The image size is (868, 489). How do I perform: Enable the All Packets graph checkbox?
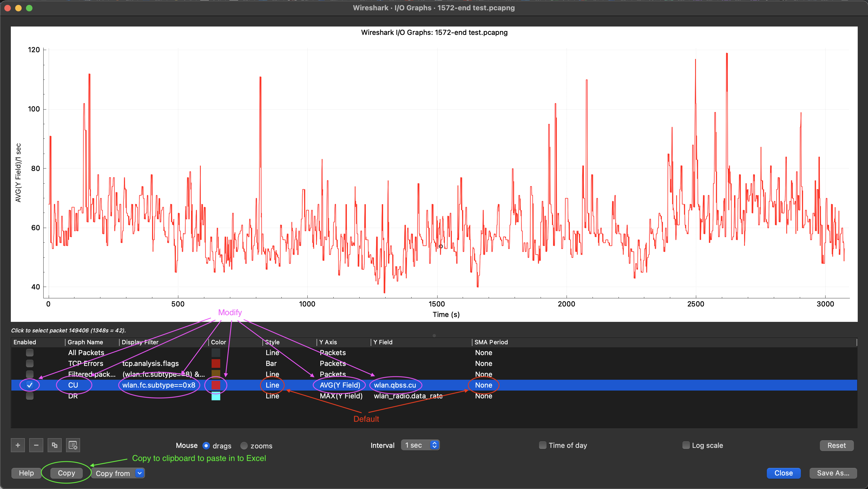coord(30,353)
